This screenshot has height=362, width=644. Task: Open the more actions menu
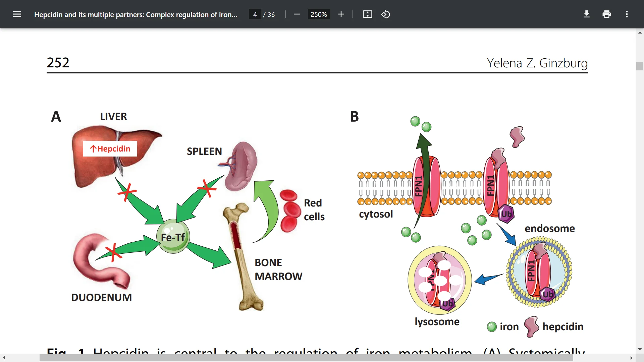pyautogui.click(x=627, y=14)
